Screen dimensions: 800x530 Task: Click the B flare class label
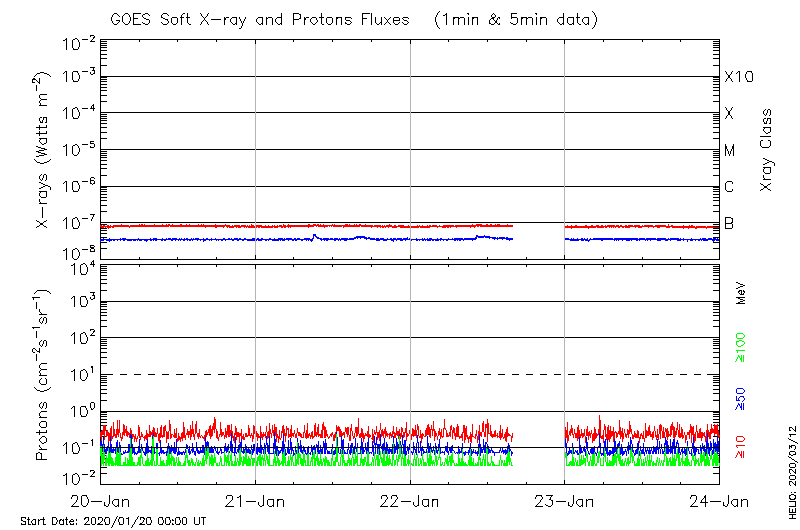tap(729, 223)
